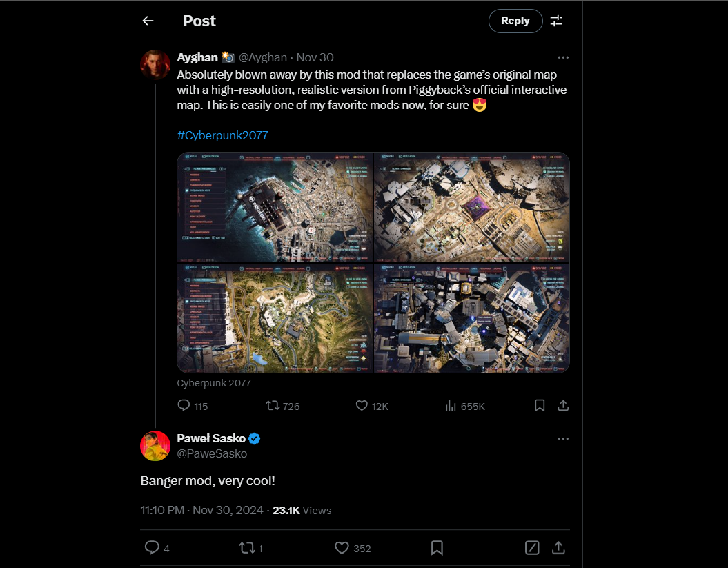728x568 pixels.
Task: Reply to Ayghan's post with 115 comments
Action: coord(184,406)
